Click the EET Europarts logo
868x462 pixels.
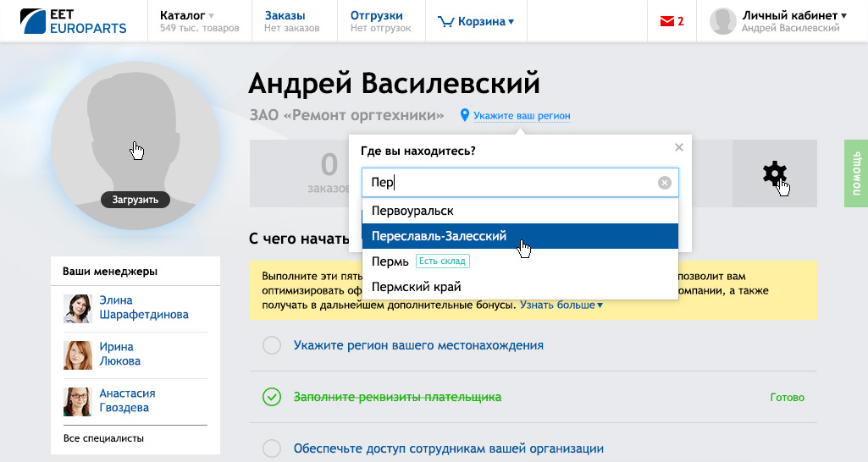point(74,21)
